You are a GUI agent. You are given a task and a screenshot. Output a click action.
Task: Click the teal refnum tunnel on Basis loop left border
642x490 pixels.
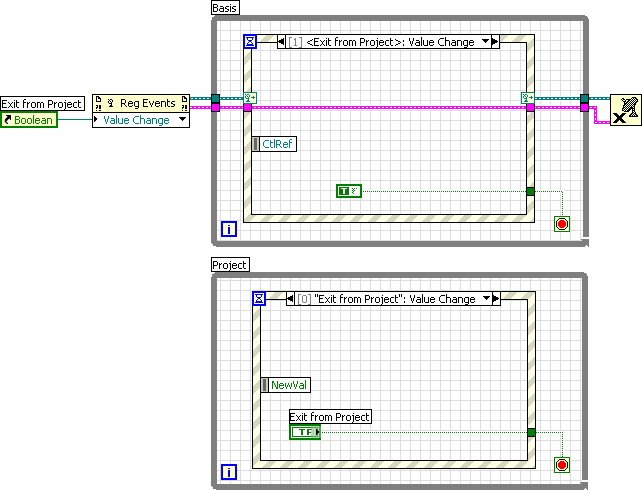point(215,98)
